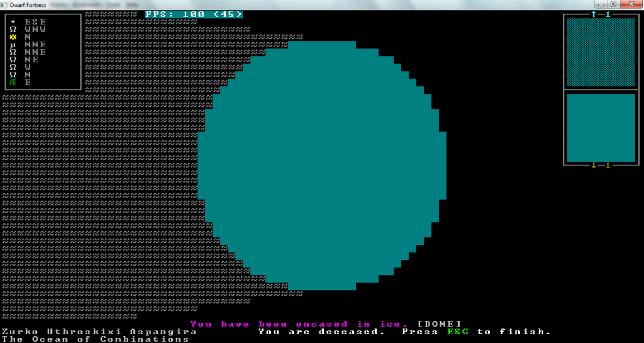Click 'The Ocean of Combinations' location text
644x343 pixels.
pyautogui.click(x=96, y=339)
